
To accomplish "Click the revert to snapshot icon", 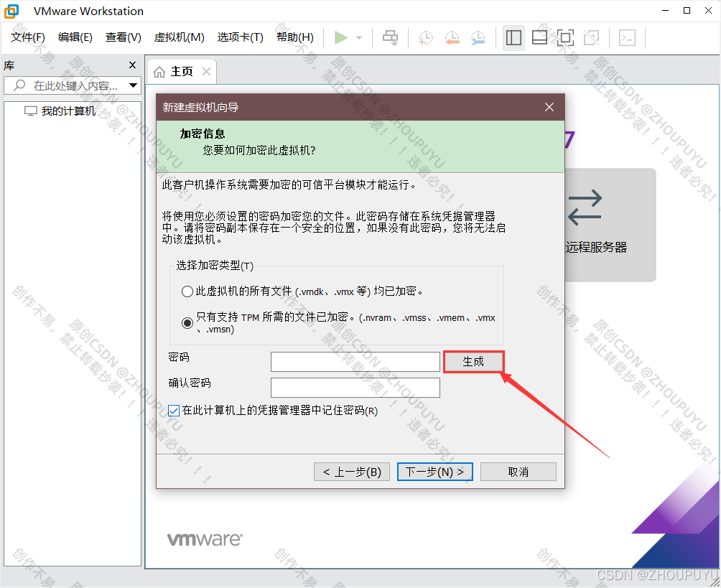I will click(452, 38).
